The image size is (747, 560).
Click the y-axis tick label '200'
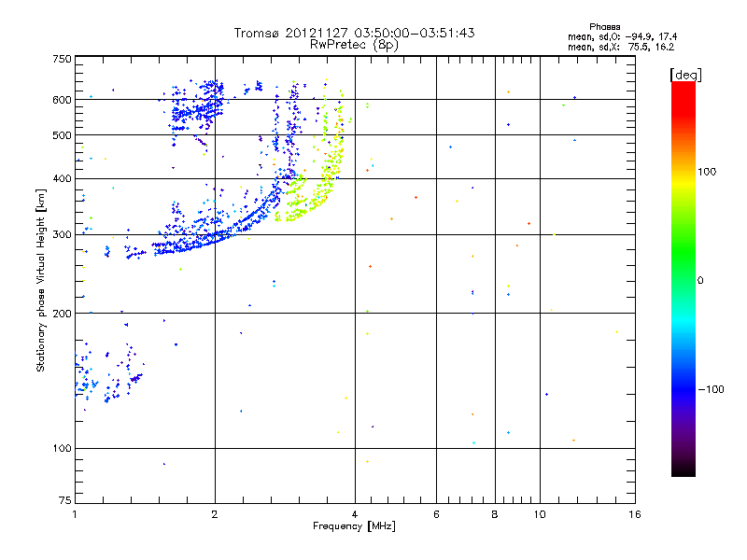click(x=62, y=314)
